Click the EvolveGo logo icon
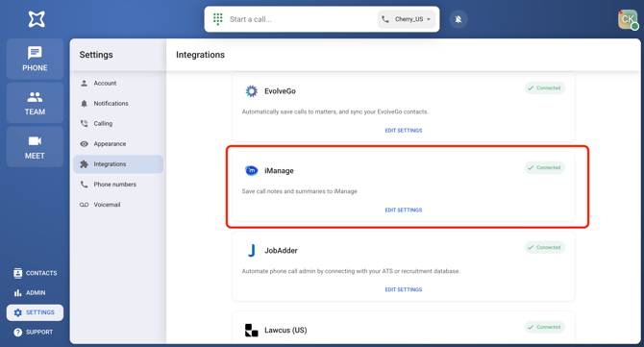The width and height of the screenshot is (644, 347). (252, 90)
